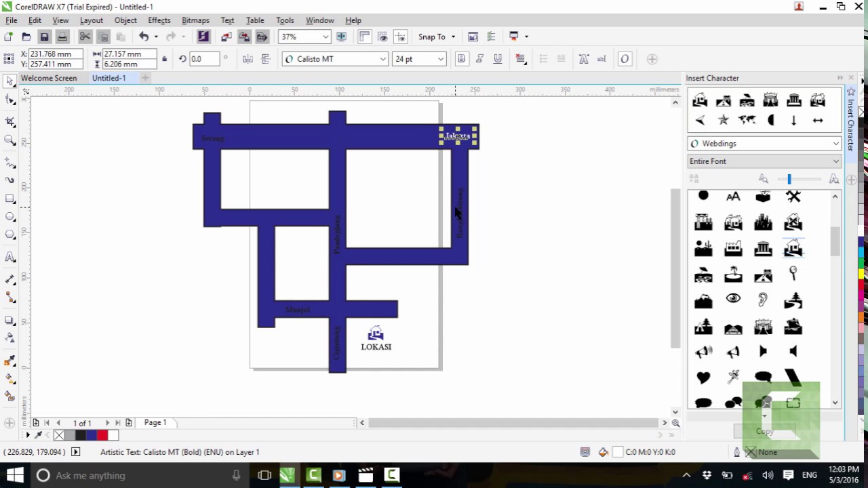The image size is (868, 488).
Task: Move the character size slider
Action: [x=789, y=179]
